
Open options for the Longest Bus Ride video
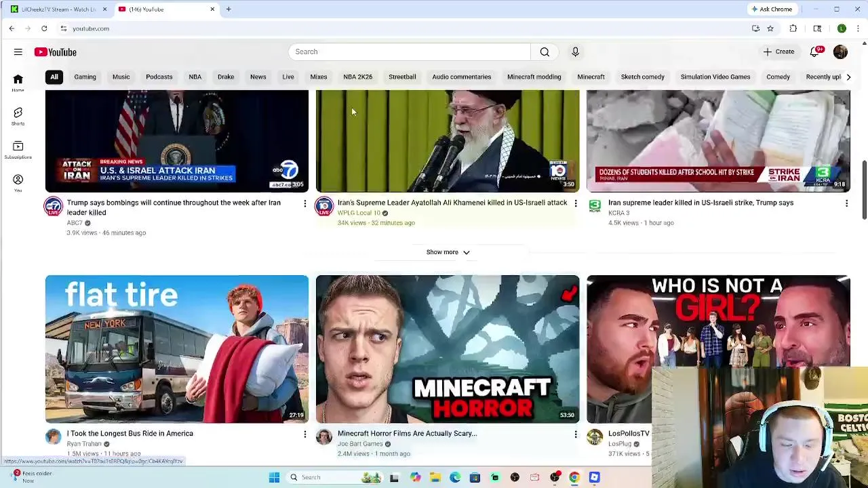coord(304,434)
